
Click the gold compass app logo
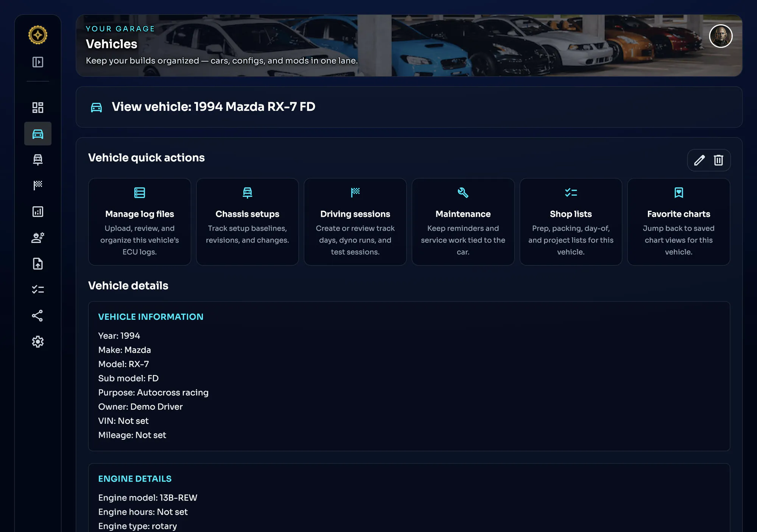[38, 35]
